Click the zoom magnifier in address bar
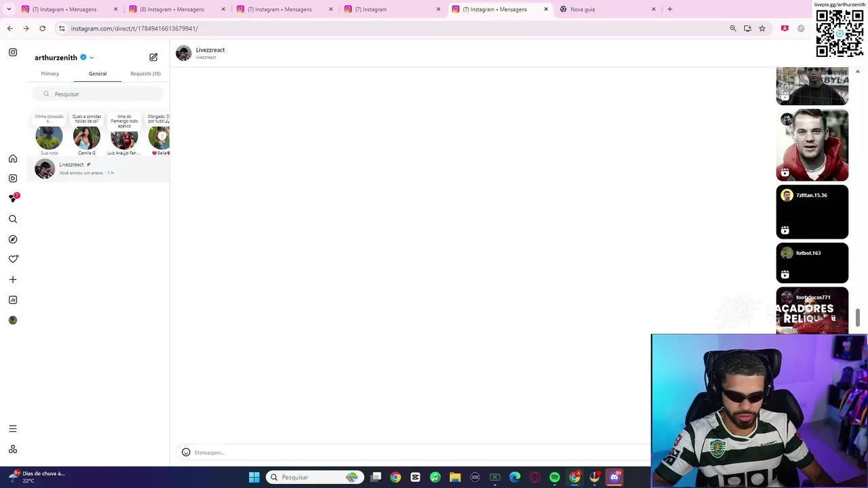This screenshot has width=868, height=488. coord(733,28)
